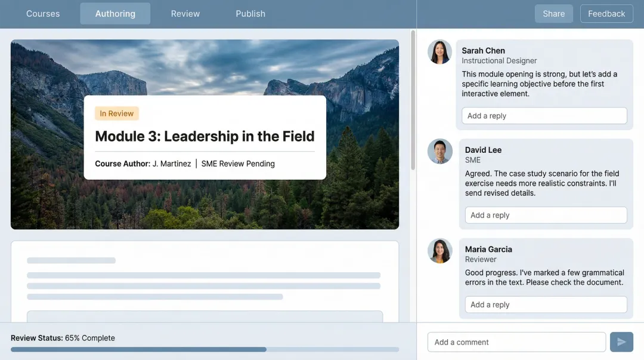Switch to the Publish tab
Image resolution: width=644 pixels, height=360 pixels.
(250, 13)
